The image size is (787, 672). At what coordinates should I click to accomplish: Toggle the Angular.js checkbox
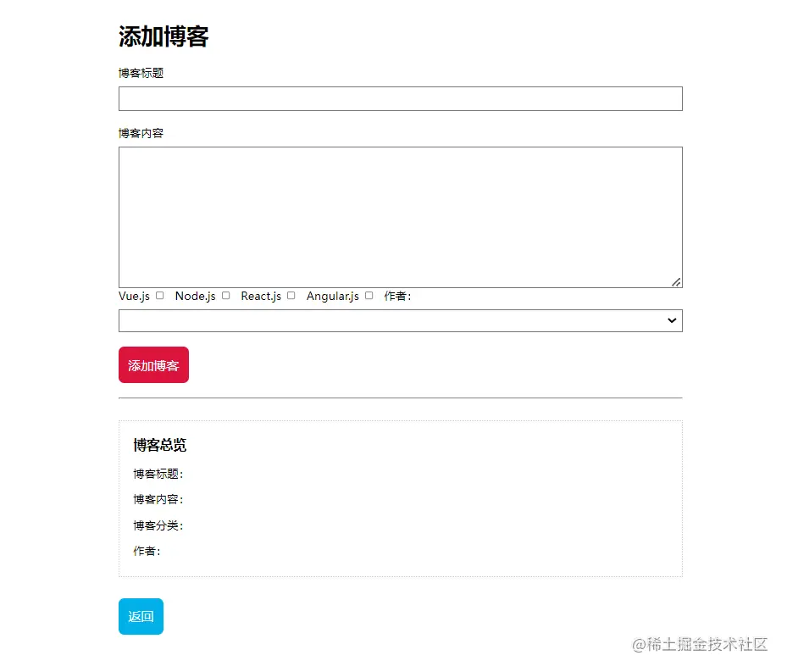[369, 296]
